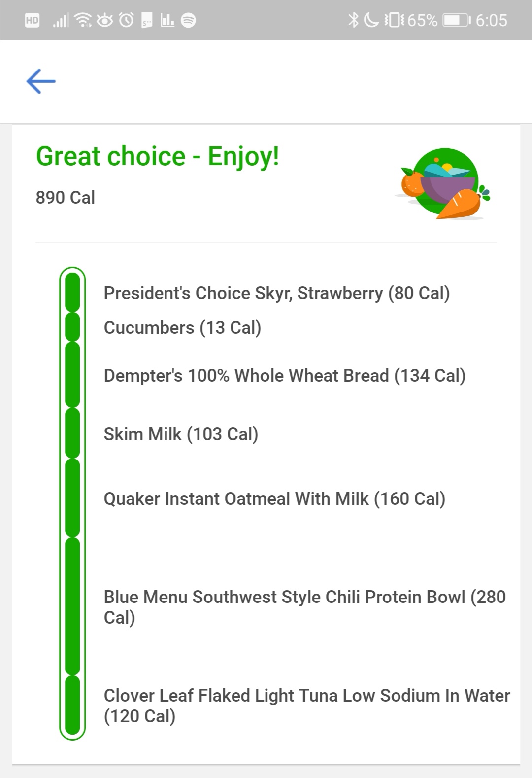Tap the battery indicator icon

[457, 20]
